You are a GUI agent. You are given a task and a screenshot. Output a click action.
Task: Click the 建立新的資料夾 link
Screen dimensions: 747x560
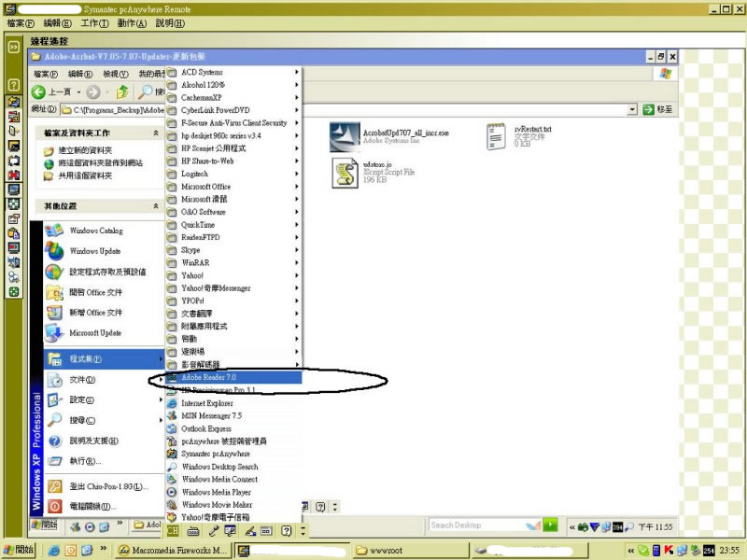(x=85, y=150)
